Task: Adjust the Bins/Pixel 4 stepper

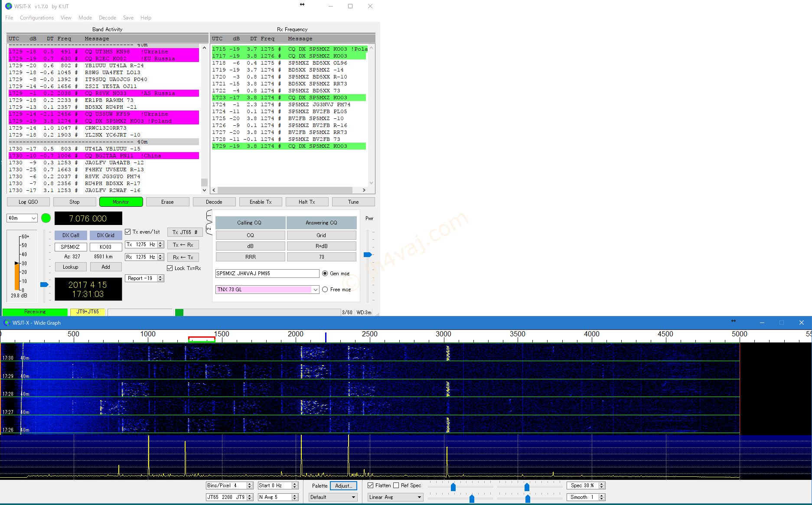Action: click(x=250, y=485)
